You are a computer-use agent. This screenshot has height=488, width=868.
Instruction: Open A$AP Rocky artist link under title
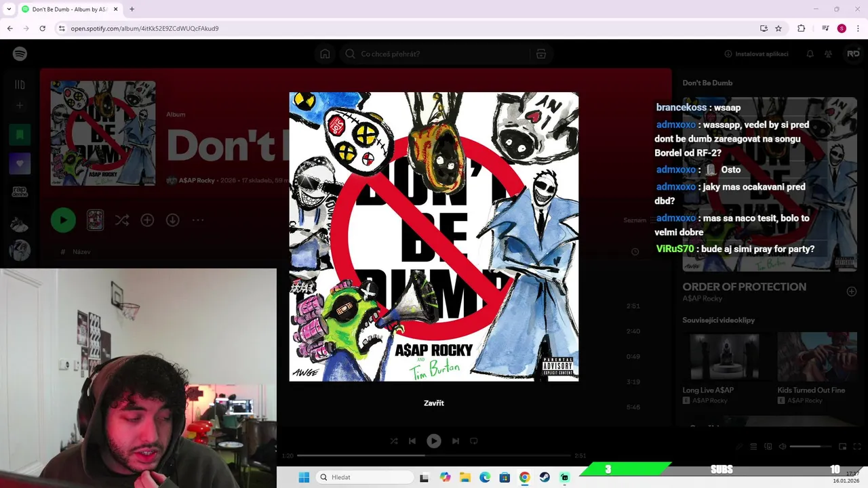197,181
